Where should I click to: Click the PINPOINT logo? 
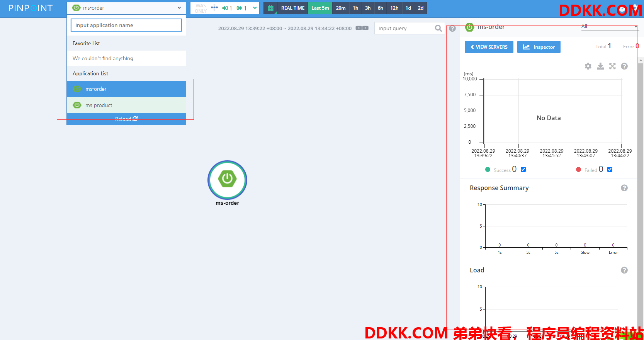pos(31,8)
